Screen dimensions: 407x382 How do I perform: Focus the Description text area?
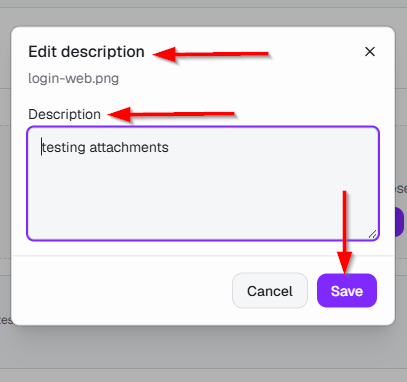click(x=203, y=183)
